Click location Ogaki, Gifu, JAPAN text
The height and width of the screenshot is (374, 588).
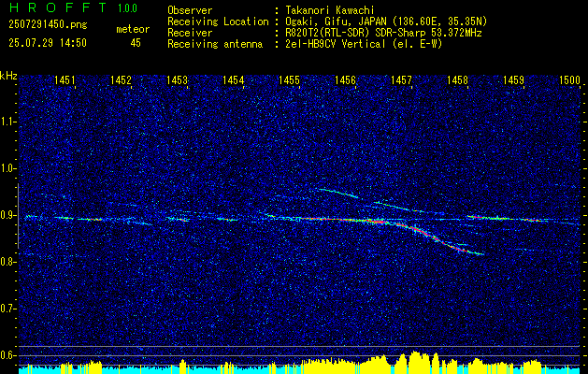coord(386,22)
